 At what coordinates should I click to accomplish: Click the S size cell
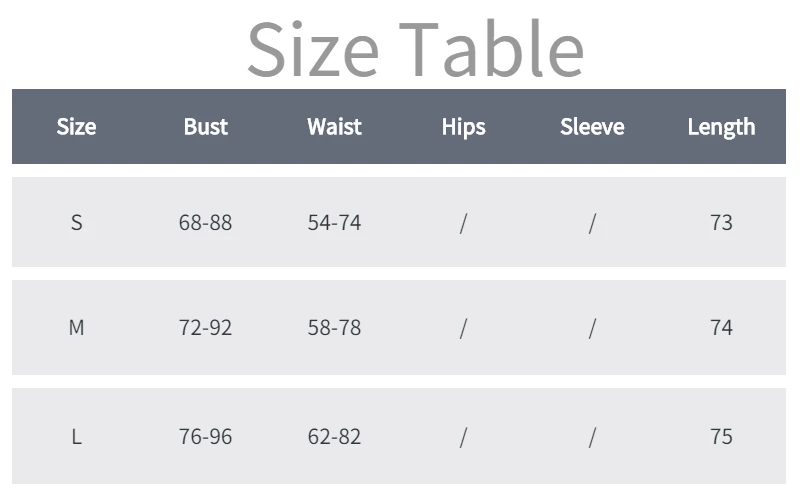(77, 222)
